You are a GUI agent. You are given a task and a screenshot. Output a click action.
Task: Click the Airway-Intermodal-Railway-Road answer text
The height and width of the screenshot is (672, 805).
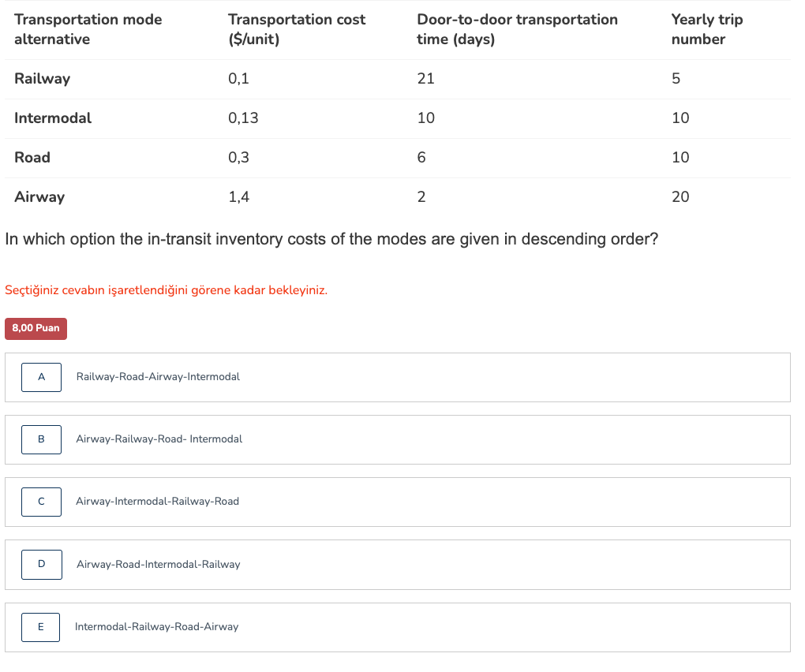(157, 502)
